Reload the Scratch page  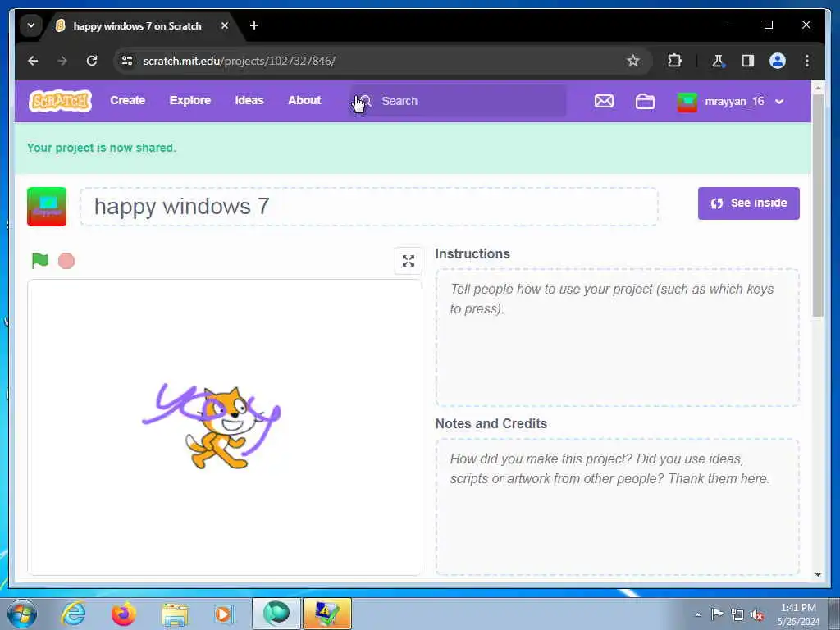click(x=92, y=61)
